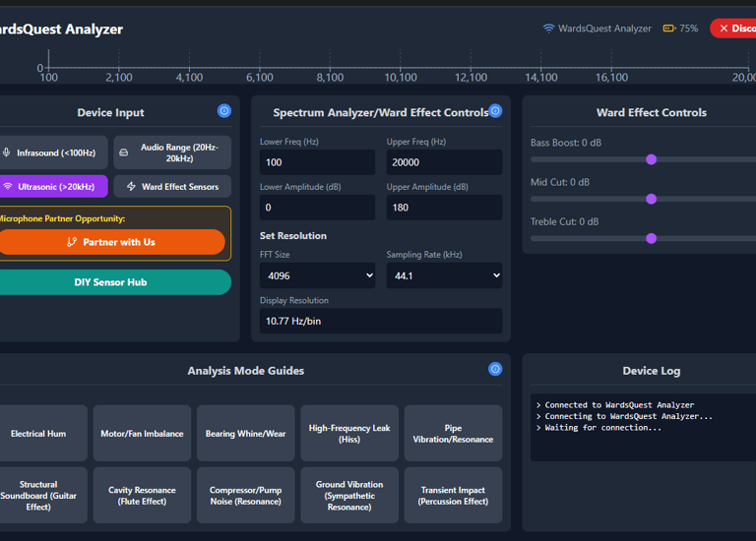Click the Lower Freq (Hz) field
756x541 pixels.
(x=318, y=162)
